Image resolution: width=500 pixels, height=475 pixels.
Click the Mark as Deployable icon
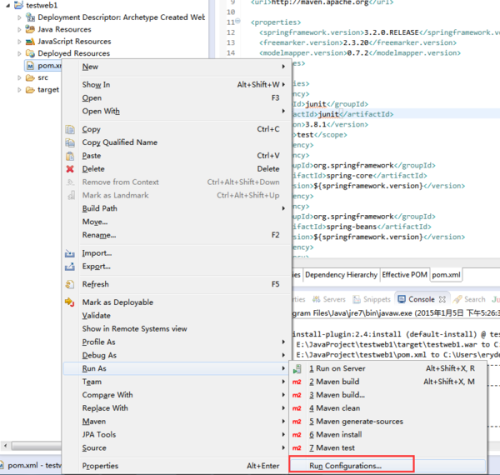click(x=70, y=302)
